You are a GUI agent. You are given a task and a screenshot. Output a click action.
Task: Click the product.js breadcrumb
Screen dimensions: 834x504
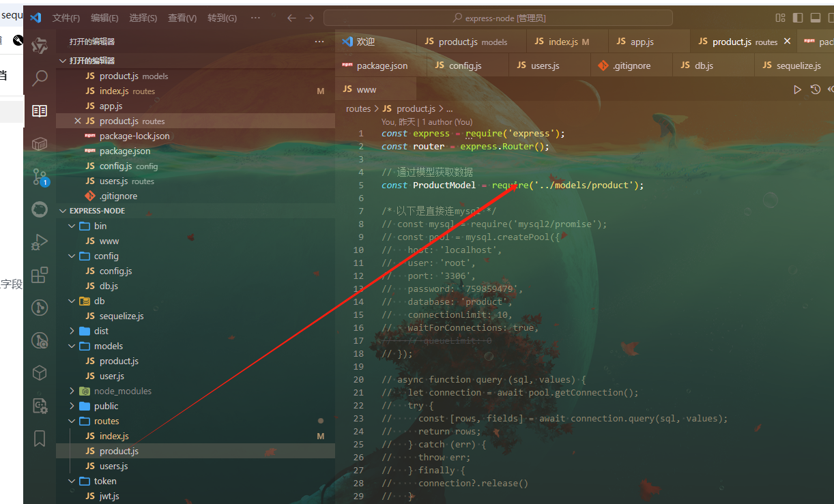pos(409,108)
